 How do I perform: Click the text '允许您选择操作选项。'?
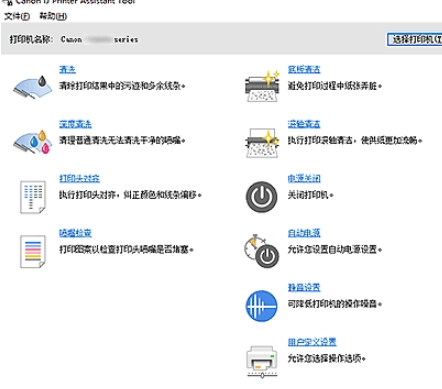327,358
